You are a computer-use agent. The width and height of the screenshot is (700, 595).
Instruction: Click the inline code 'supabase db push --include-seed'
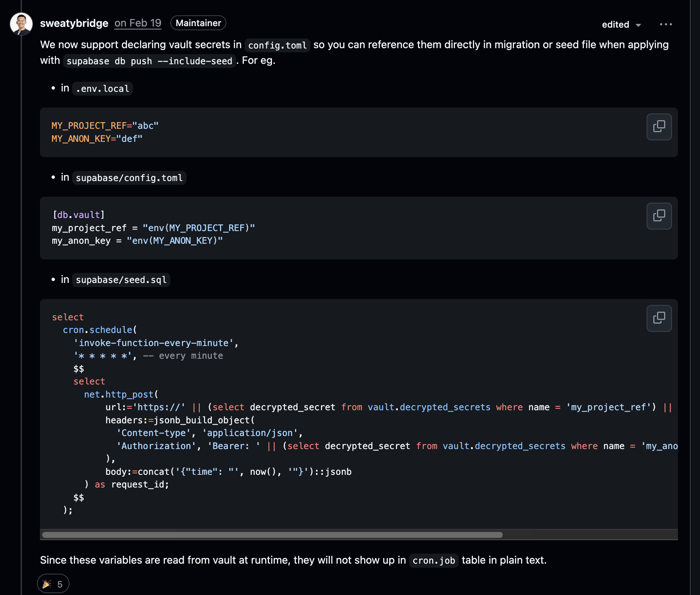[x=149, y=61]
